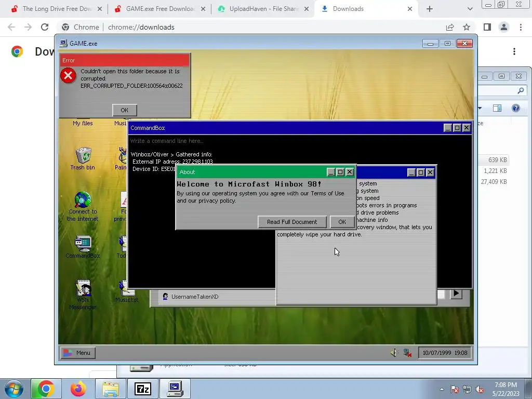This screenshot has width=532, height=399.
Task: Click the UsernameTakenXD contact avatar icon
Action: click(165, 297)
